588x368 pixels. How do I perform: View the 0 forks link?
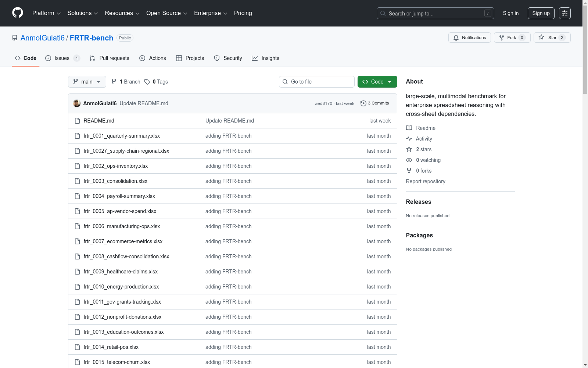(x=419, y=171)
